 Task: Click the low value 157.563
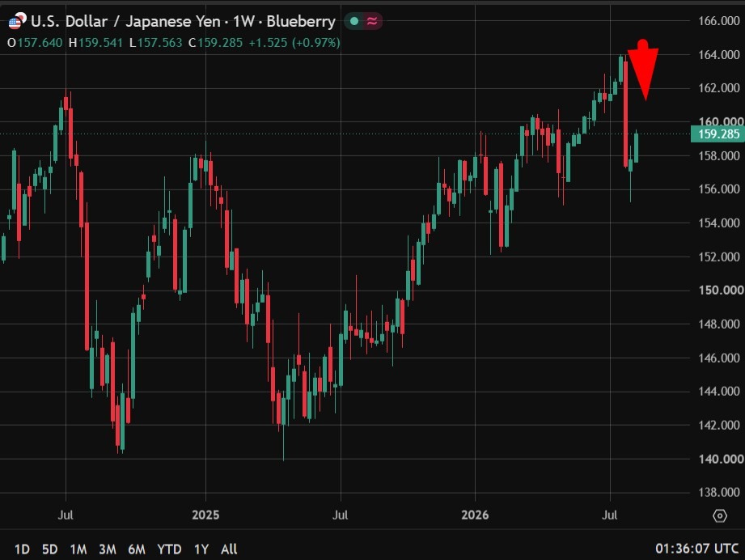[159, 43]
